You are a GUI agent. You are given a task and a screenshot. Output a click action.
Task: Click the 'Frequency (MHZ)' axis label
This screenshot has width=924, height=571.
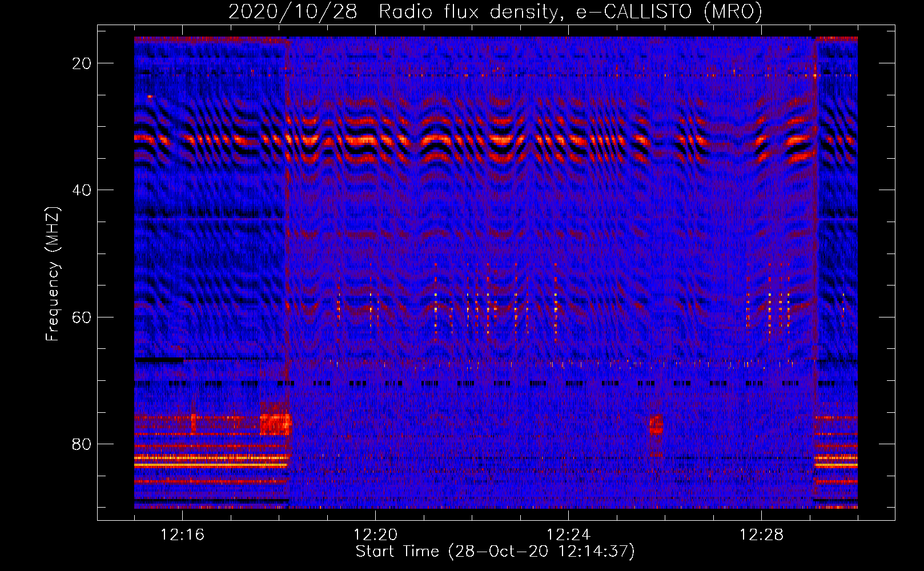coord(53,274)
